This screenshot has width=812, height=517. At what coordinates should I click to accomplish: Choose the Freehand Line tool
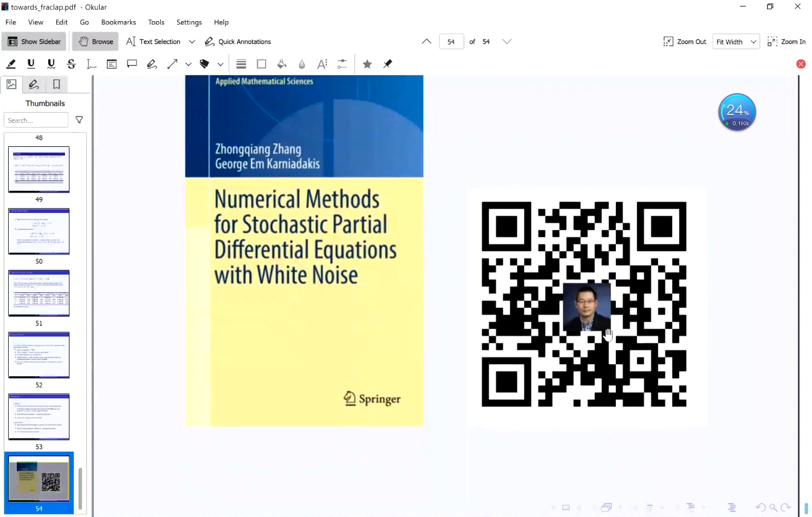152,64
